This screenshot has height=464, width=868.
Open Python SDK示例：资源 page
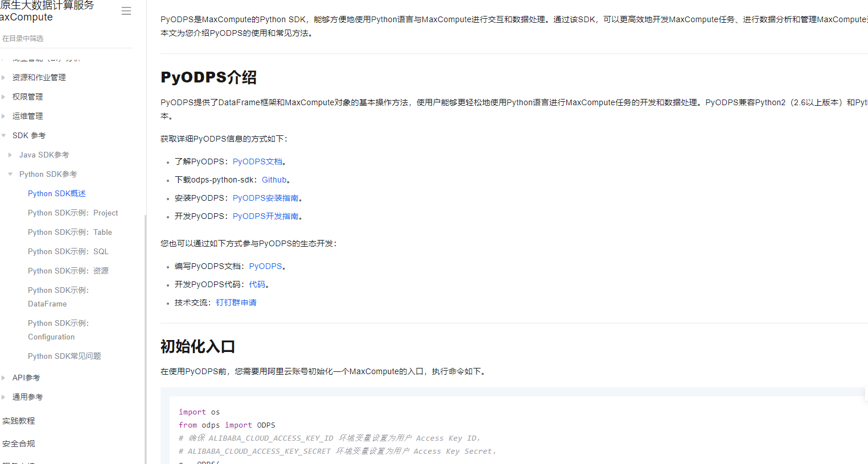[68, 271]
